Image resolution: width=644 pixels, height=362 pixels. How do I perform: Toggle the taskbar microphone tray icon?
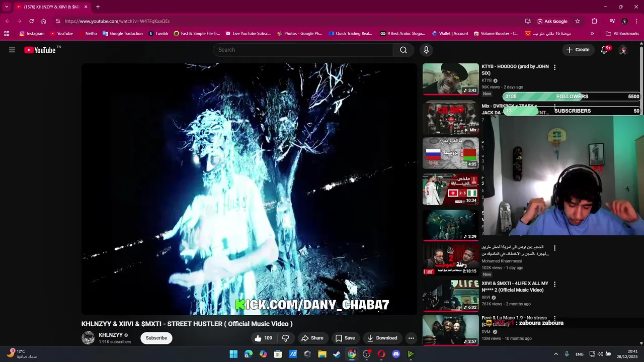click(x=567, y=354)
